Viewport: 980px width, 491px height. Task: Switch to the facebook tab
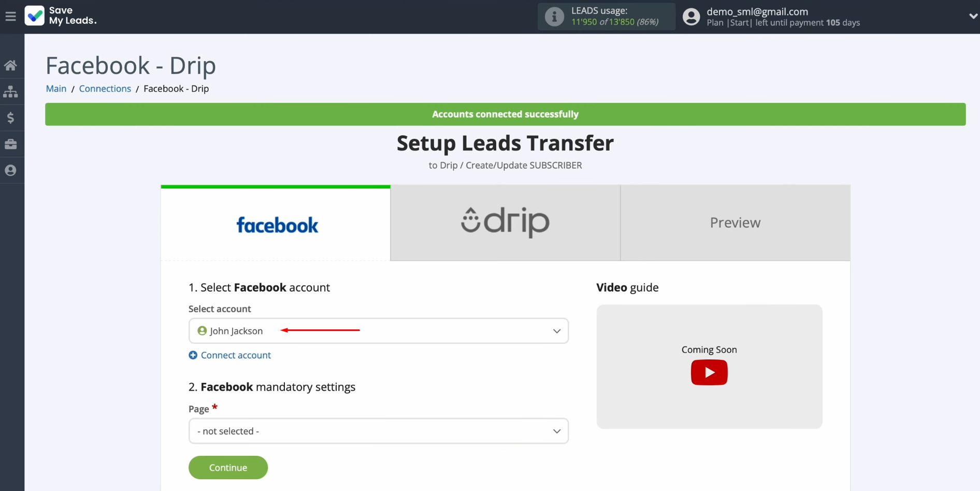point(276,223)
